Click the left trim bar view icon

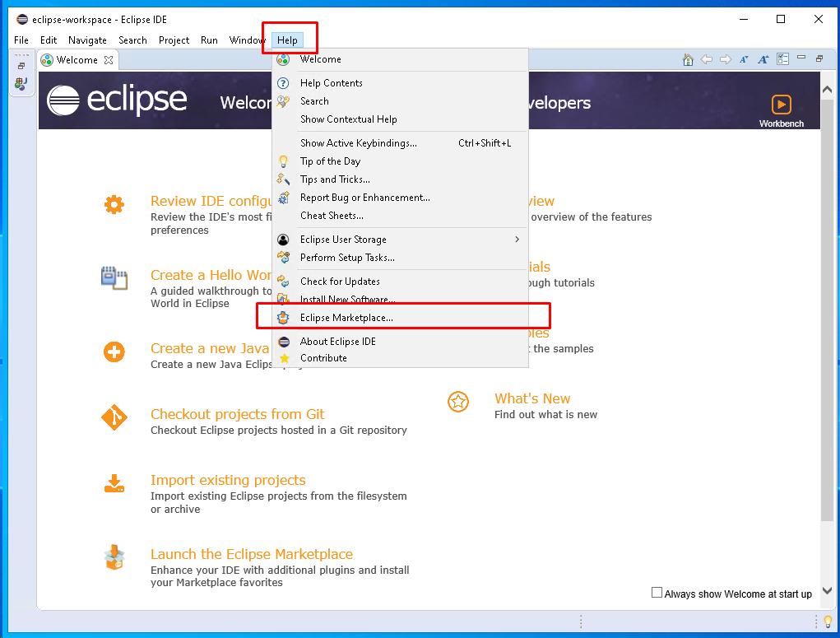pyautogui.click(x=21, y=83)
